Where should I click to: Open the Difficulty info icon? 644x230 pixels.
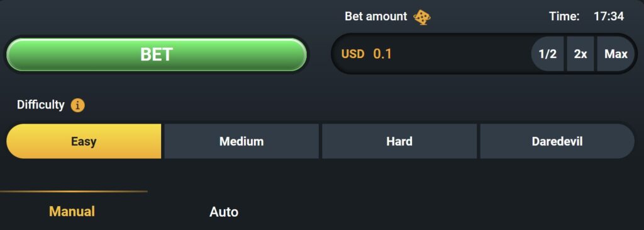tap(77, 105)
